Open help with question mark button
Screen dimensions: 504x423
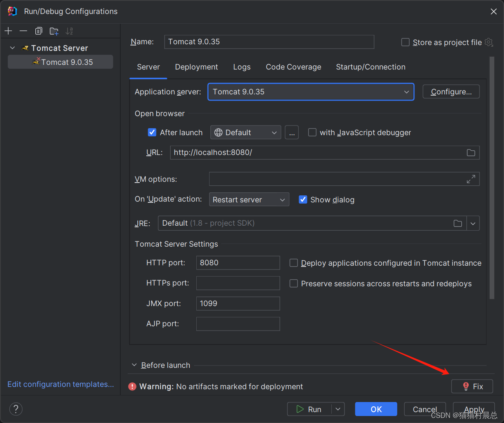[x=16, y=409]
